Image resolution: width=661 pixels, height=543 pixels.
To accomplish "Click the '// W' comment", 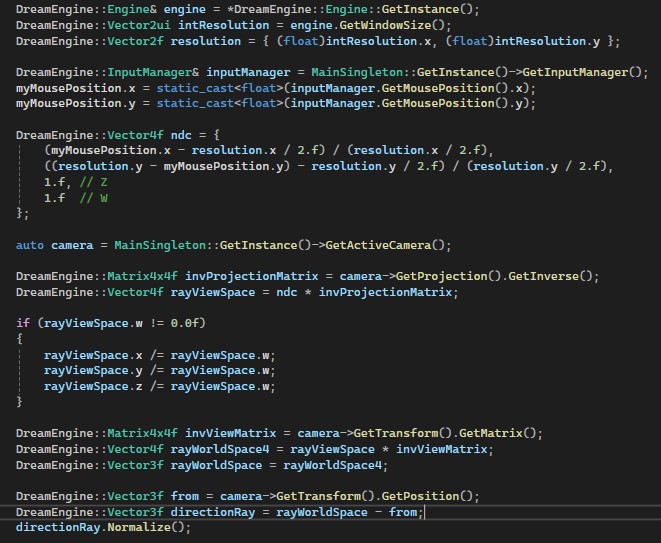I will pos(94,198).
